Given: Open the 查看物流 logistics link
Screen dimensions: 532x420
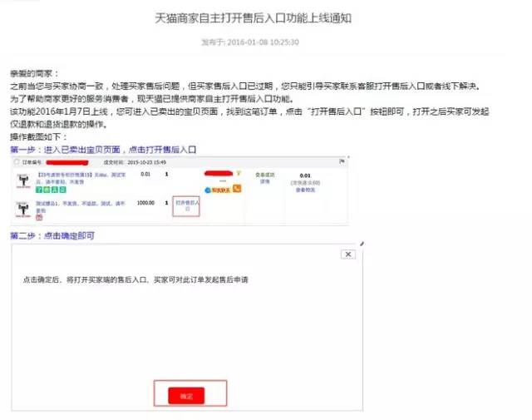Looking at the screenshot, I should (305, 190).
